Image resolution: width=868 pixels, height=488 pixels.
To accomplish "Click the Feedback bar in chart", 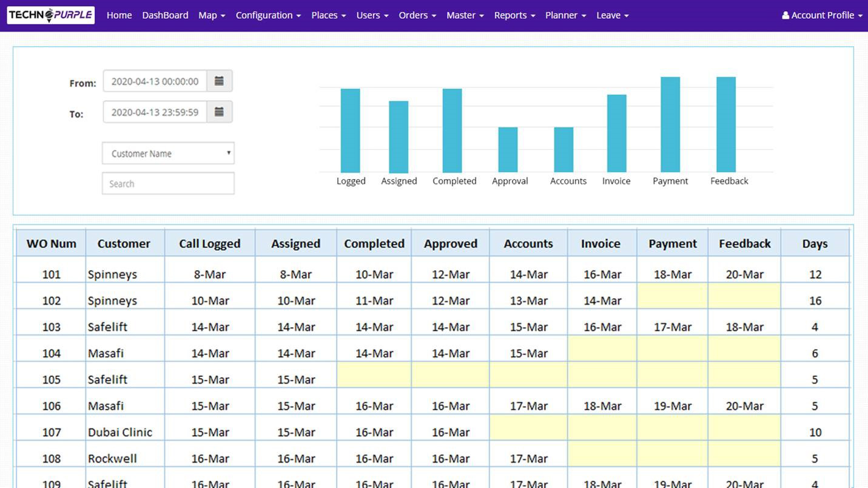I will coord(726,124).
